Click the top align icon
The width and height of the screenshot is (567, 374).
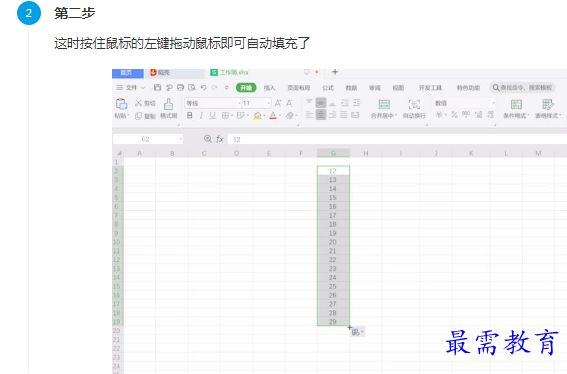point(309,102)
